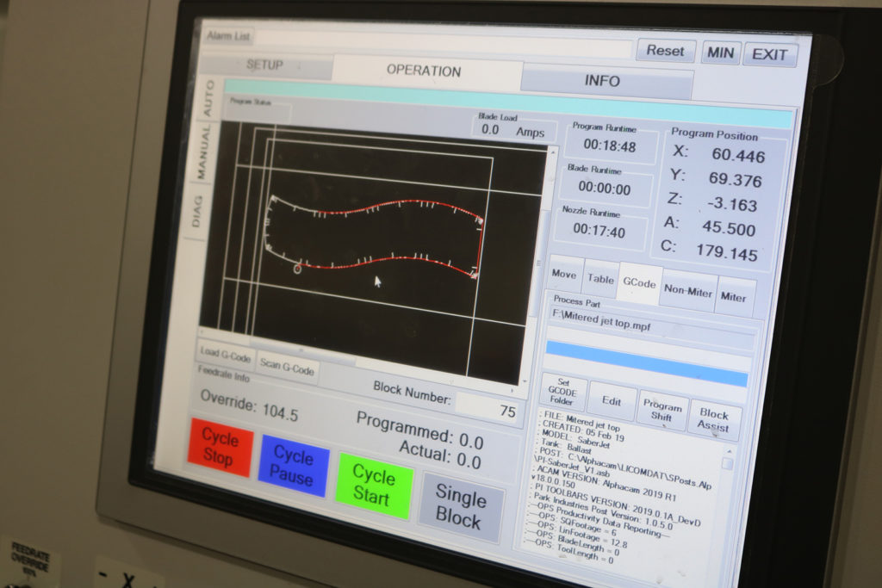Viewport: 882px width, 588px height.
Task: Open the DIAG side tab
Action: coord(196,212)
